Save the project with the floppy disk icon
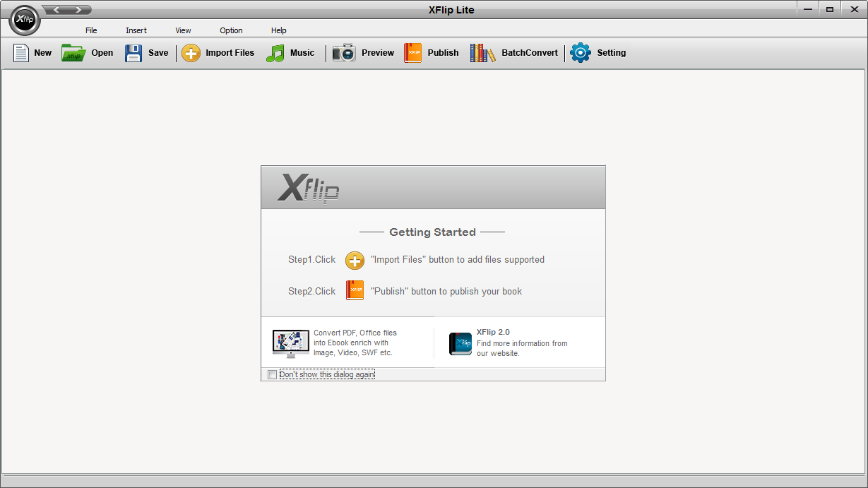868x488 pixels. click(133, 53)
